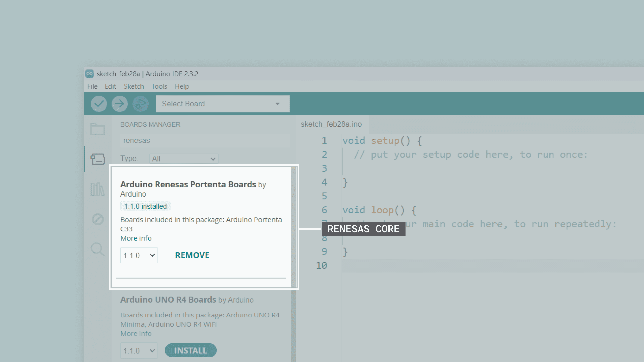Click REMOVE for Renesas Portenta Boards

(192, 255)
